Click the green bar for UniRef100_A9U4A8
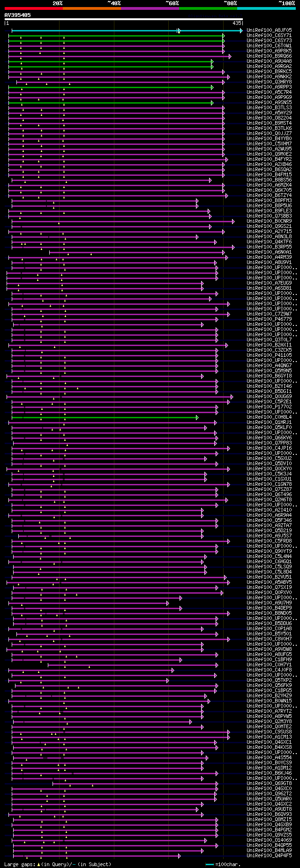The width and height of the screenshot is (300, 868). (110, 61)
